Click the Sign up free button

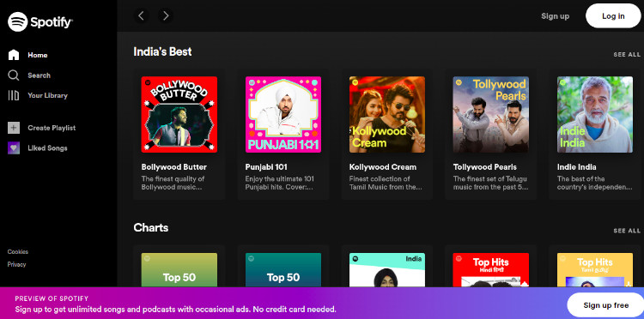coord(606,305)
